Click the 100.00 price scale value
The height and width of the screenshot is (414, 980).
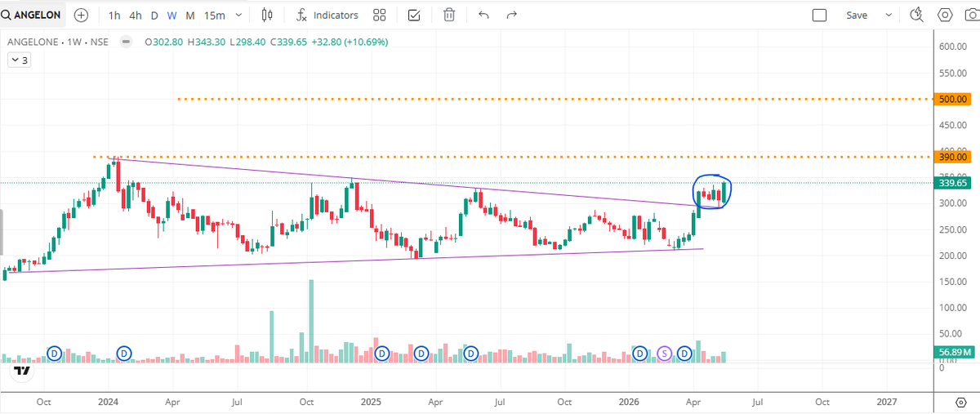(952, 308)
